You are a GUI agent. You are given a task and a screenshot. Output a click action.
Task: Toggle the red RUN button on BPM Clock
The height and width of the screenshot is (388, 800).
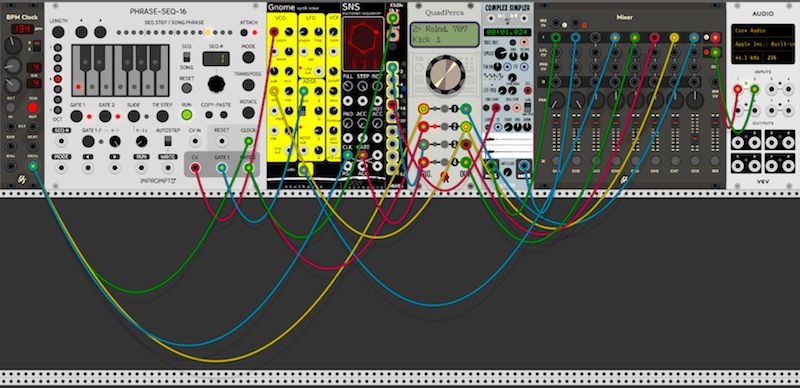pos(32,107)
